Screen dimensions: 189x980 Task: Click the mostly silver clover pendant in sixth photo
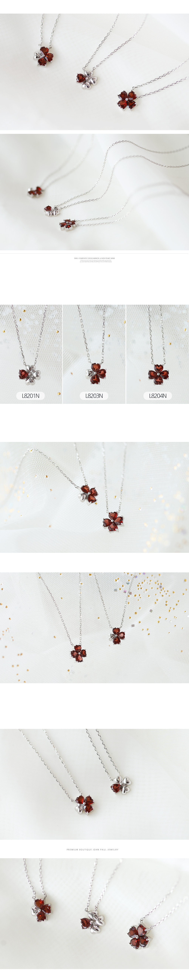121,786
